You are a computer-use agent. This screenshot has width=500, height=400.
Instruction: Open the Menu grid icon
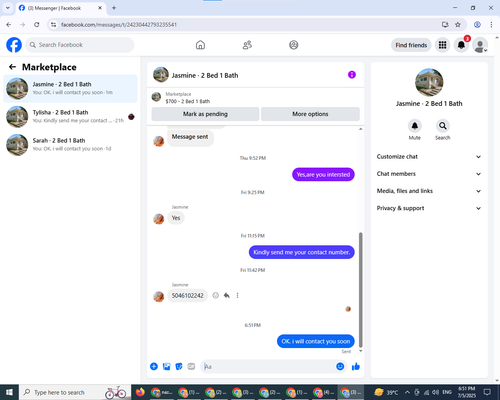(x=442, y=45)
